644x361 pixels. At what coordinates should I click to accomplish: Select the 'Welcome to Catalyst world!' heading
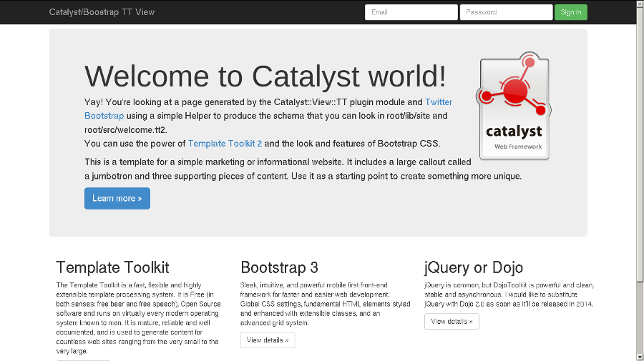coord(265,76)
